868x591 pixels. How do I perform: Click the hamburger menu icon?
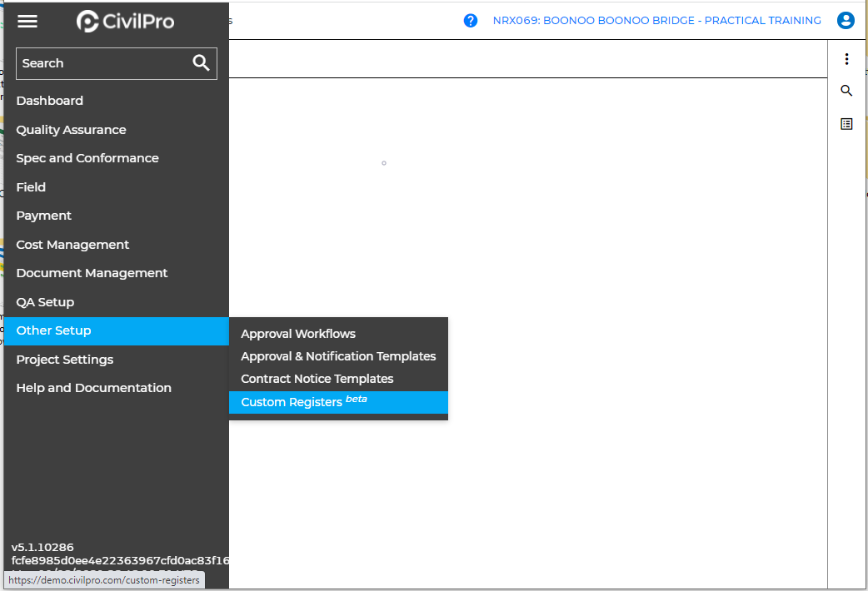(27, 22)
